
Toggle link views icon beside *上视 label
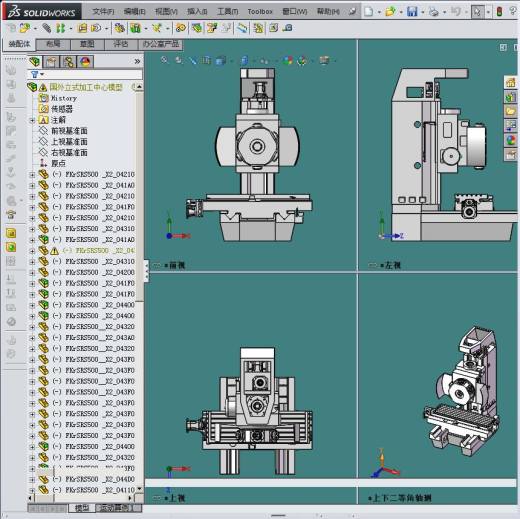156,498
